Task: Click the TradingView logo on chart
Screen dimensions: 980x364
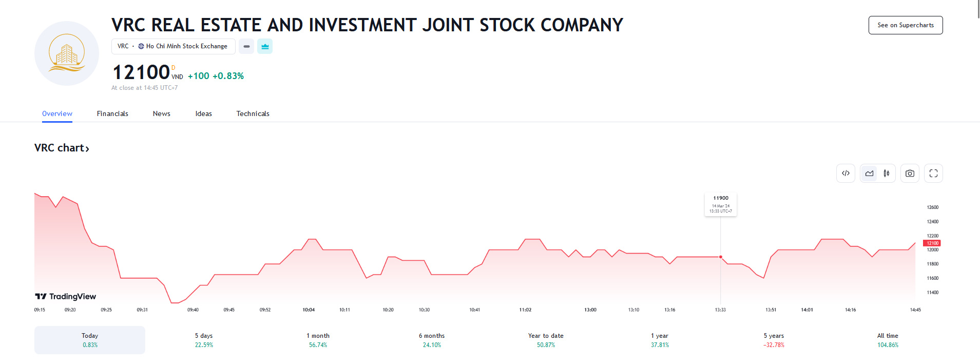Action: click(x=66, y=296)
